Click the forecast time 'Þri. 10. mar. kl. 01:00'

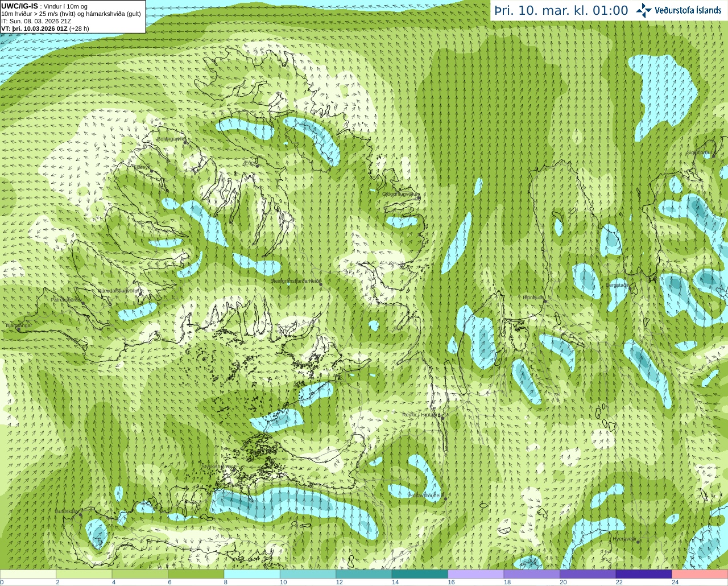561,11
